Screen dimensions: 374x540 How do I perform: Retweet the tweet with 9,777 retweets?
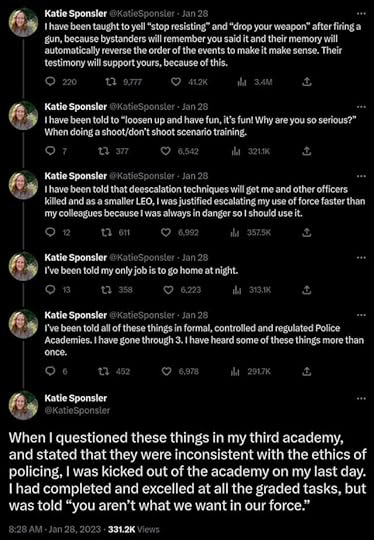pos(110,82)
